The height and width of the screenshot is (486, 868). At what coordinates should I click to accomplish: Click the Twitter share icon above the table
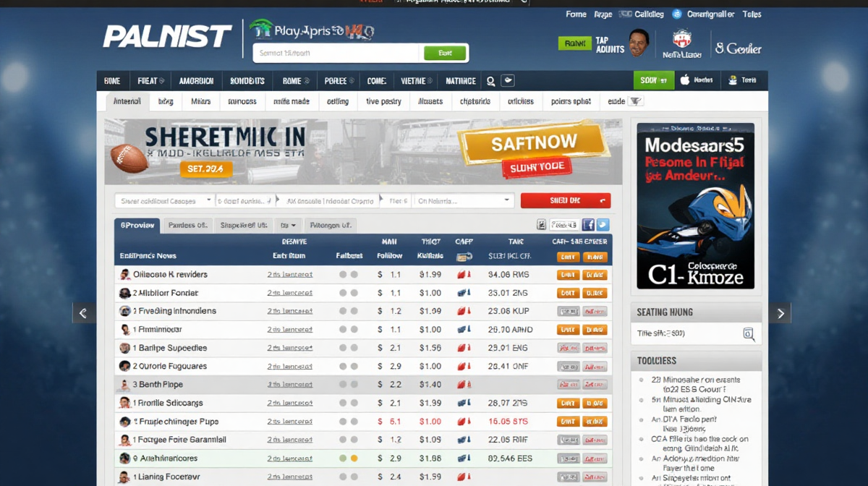(603, 225)
